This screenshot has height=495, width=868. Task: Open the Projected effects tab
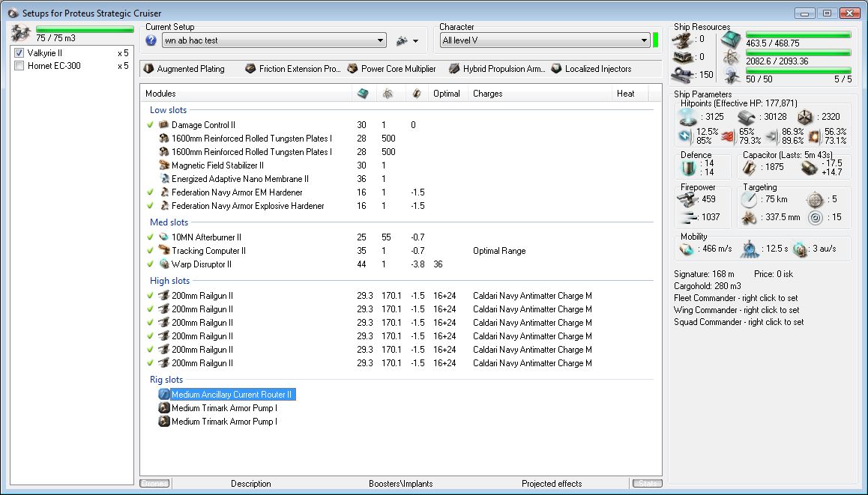pos(552,484)
